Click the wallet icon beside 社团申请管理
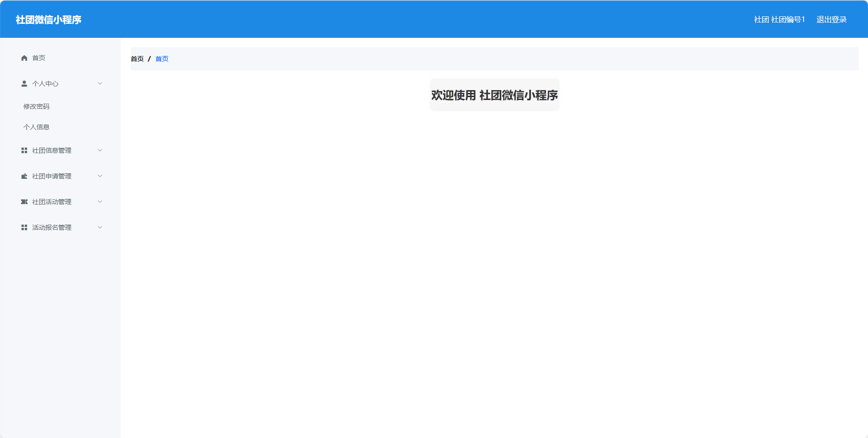 [x=24, y=176]
